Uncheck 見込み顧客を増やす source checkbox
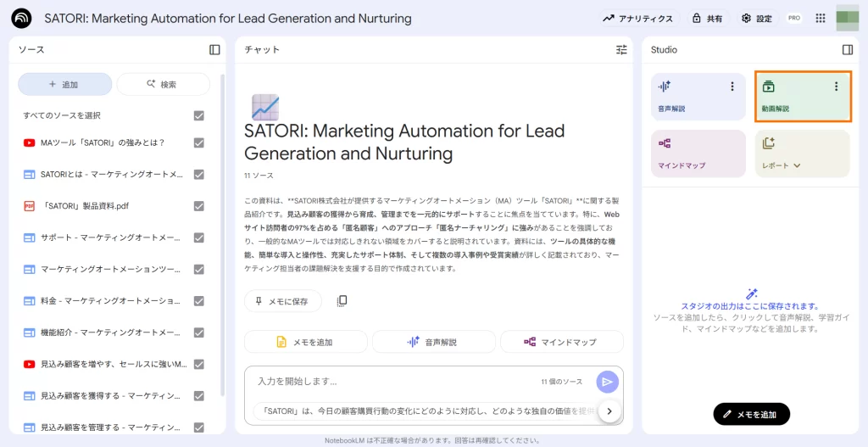This screenshot has width=868, height=447. click(x=198, y=365)
